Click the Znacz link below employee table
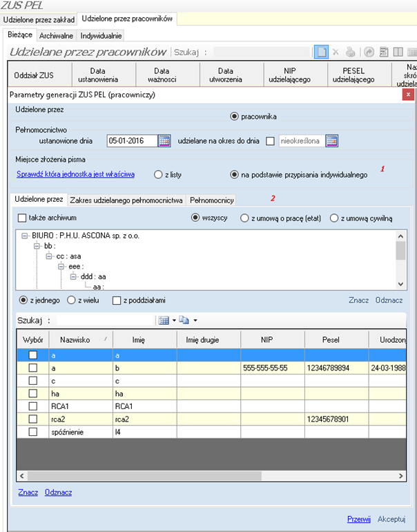Viewport: 417px width, 532px height. (28, 493)
